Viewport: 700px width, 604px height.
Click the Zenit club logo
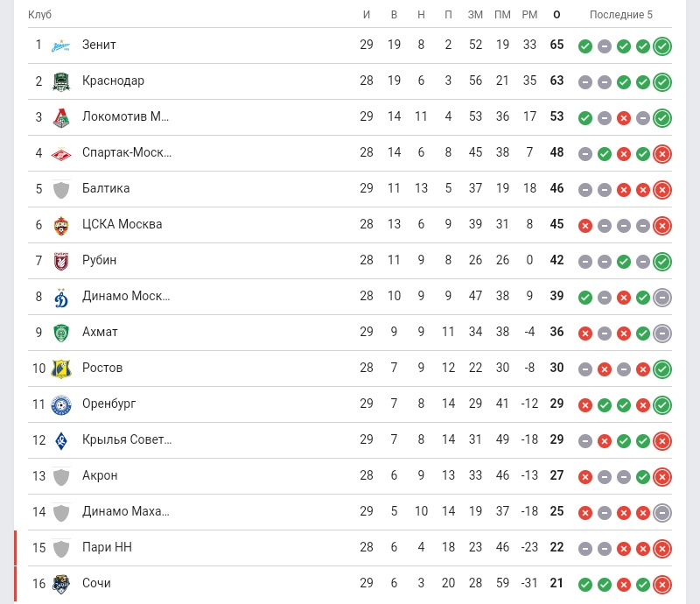coord(60,46)
